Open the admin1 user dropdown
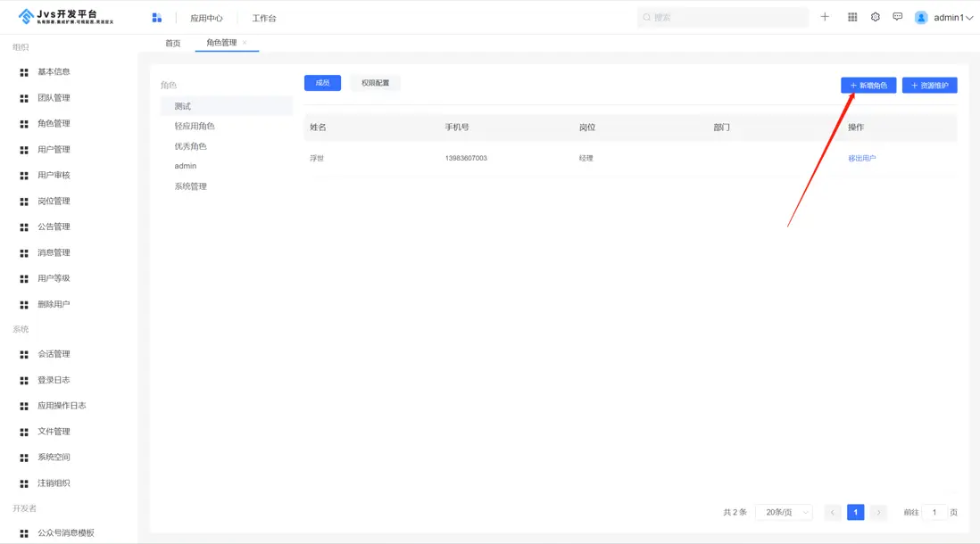 pyautogui.click(x=952, y=18)
